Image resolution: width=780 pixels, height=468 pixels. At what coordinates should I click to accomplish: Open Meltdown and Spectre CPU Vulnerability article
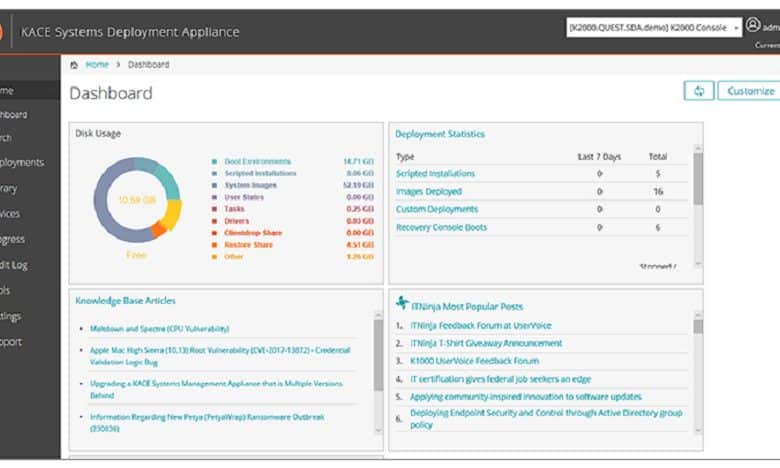coord(160,329)
